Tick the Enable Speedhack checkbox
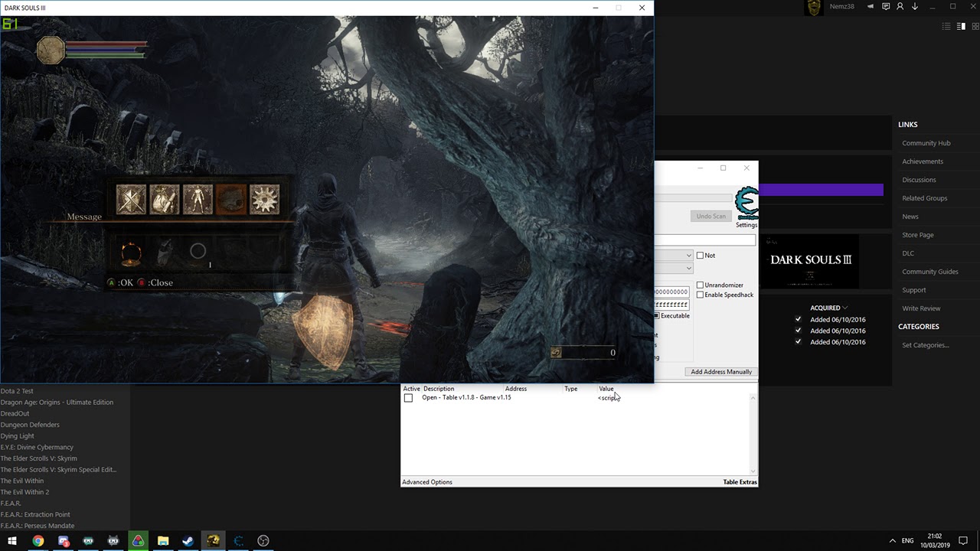This screenshot has width=980, height=551. tap(700, 295)
